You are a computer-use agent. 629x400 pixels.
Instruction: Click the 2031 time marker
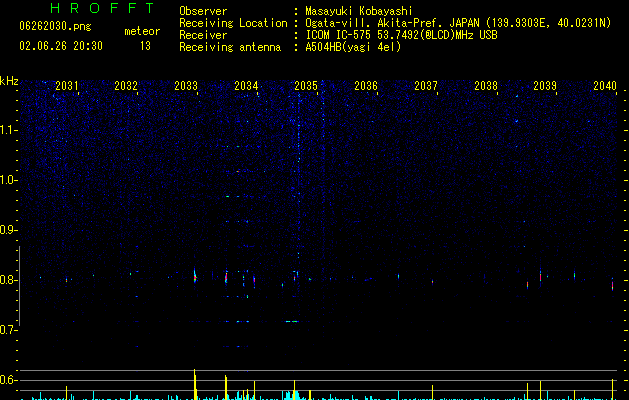click(x=67, y=86)
